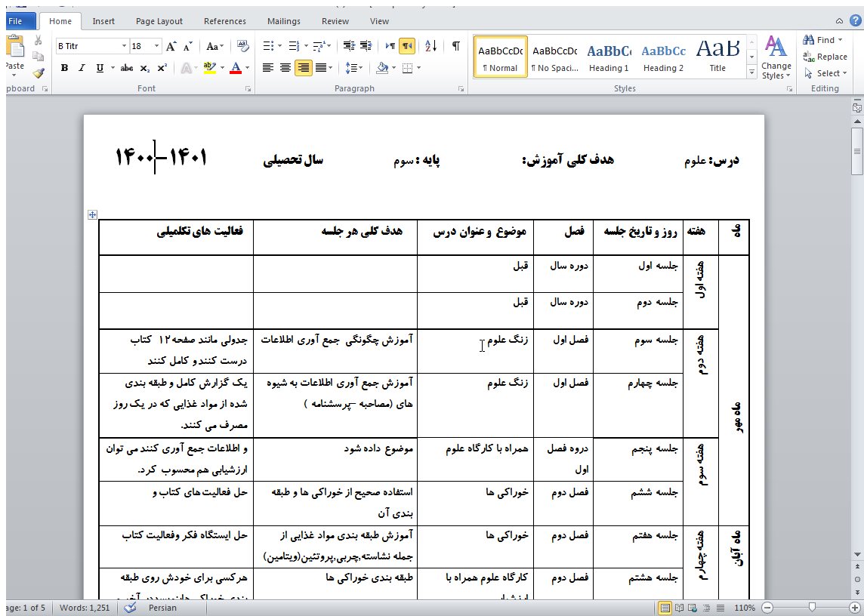
Task: Apply the yellow text highlight color
Action: click(x=209, y=68)
